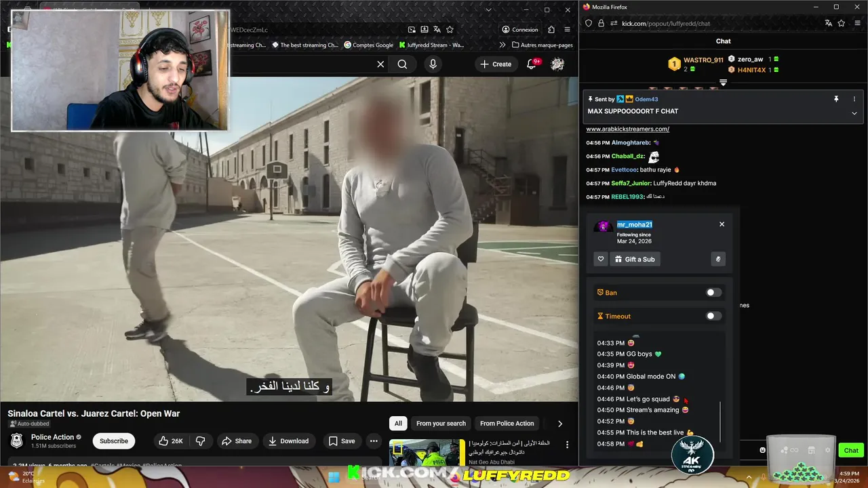
Task: Share the Sinaloa Cartel video
Action: 237,441
